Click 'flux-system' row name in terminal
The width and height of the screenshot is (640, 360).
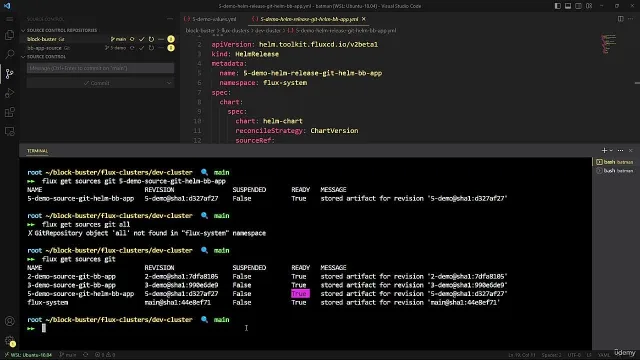point(48,302)
